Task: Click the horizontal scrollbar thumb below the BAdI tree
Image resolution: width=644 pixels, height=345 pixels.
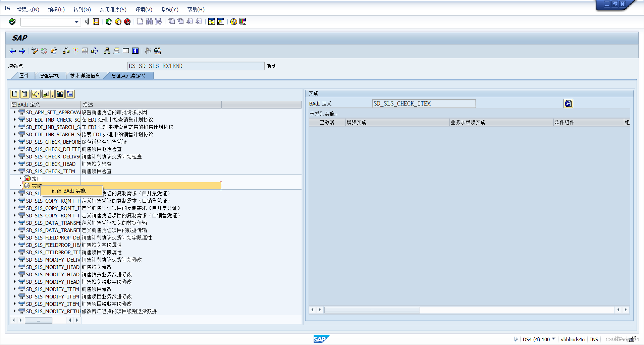Action: click(39, 321)
